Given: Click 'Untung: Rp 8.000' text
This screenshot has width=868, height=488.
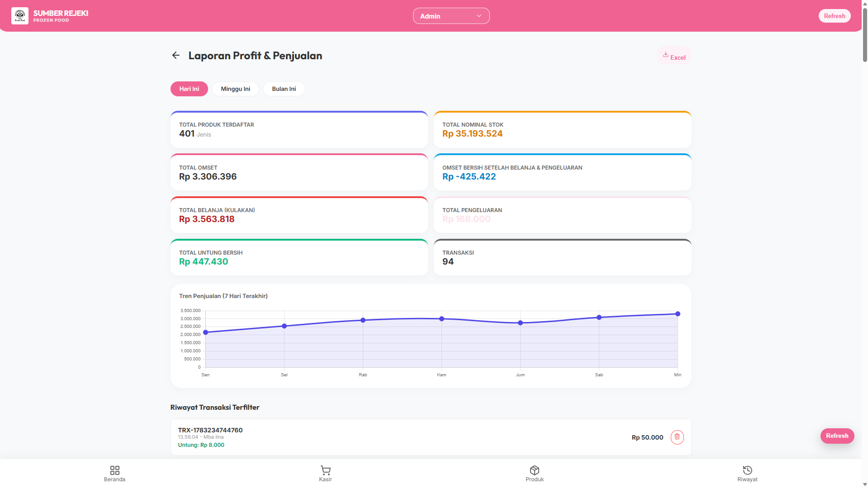Looking at the screenshot, I should 201,445.
